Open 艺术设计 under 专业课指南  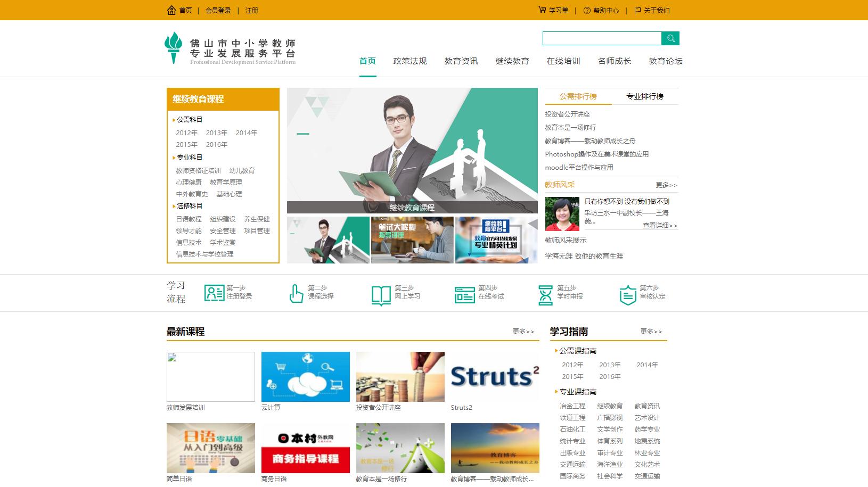[647, 418]
